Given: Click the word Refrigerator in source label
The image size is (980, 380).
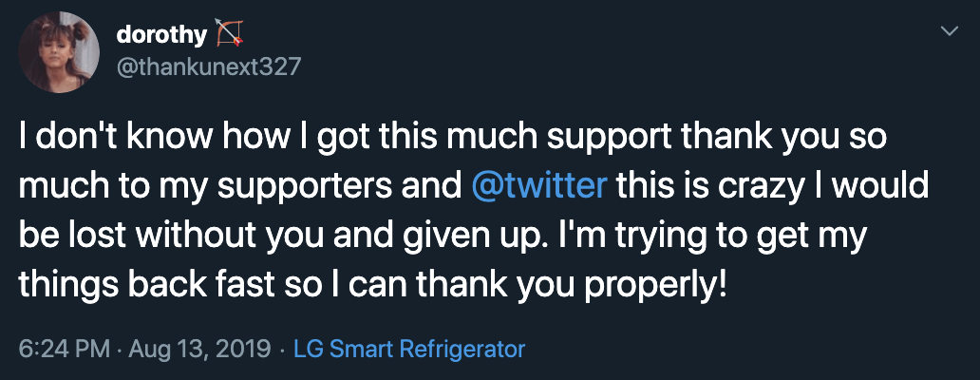Looking at the screenshot, I should click(462, 349).
